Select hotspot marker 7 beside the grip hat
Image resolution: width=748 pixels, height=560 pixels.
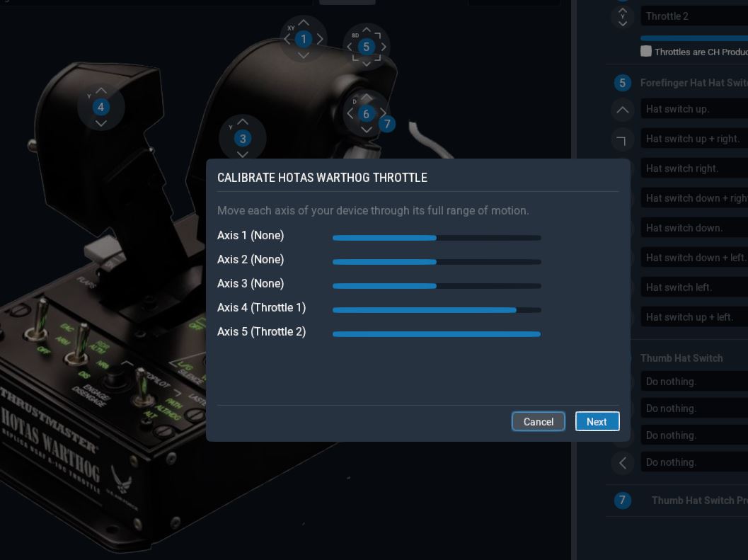(387, 124)
